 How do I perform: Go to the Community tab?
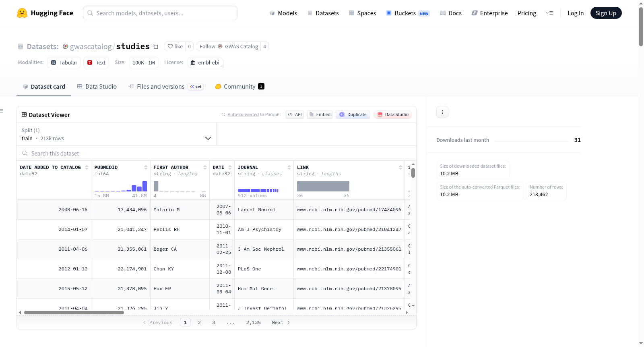pos(239,87)
